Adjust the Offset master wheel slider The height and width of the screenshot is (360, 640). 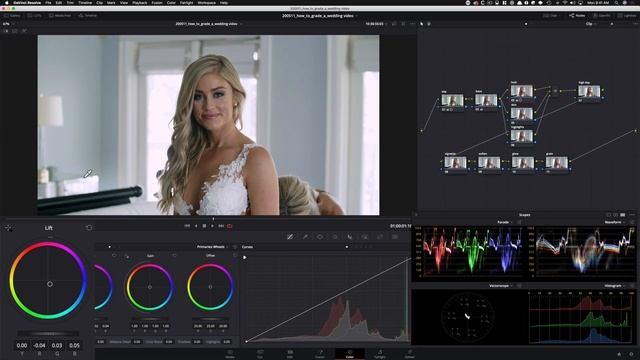tap(210, 319)
